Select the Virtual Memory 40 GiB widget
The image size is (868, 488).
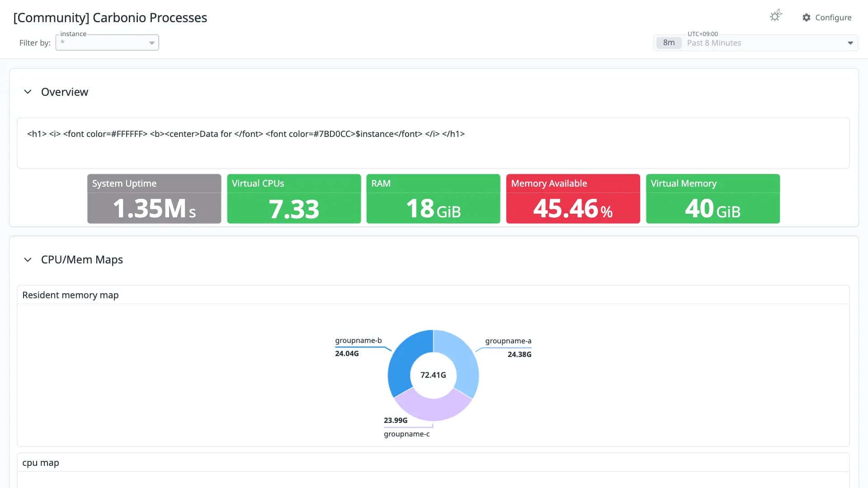(x=713, y=199)
